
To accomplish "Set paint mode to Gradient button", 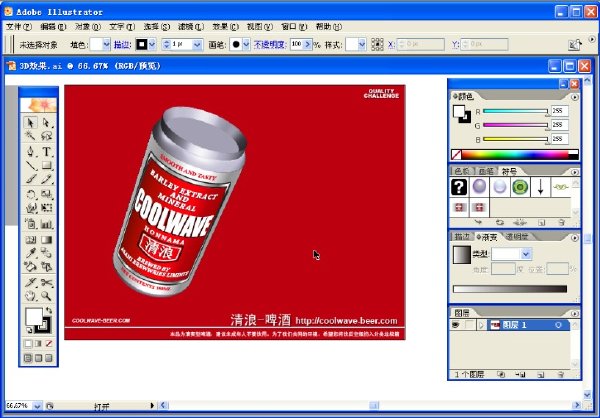I will click(x=38, y=344).
